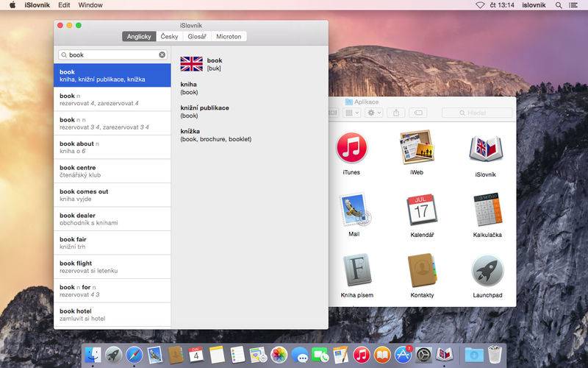Click the Wi-Fi status icon
The image size is (588, 368).
(480, 5)
